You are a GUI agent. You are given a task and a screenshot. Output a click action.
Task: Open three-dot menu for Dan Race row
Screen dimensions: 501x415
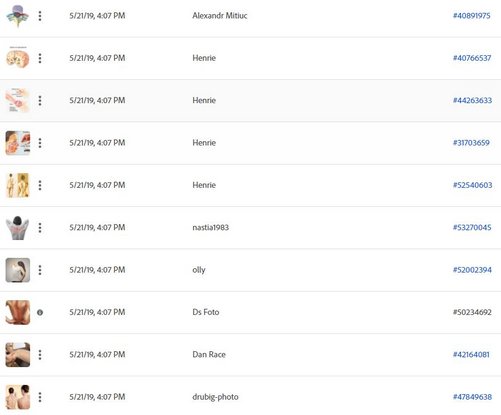point(40,355)
